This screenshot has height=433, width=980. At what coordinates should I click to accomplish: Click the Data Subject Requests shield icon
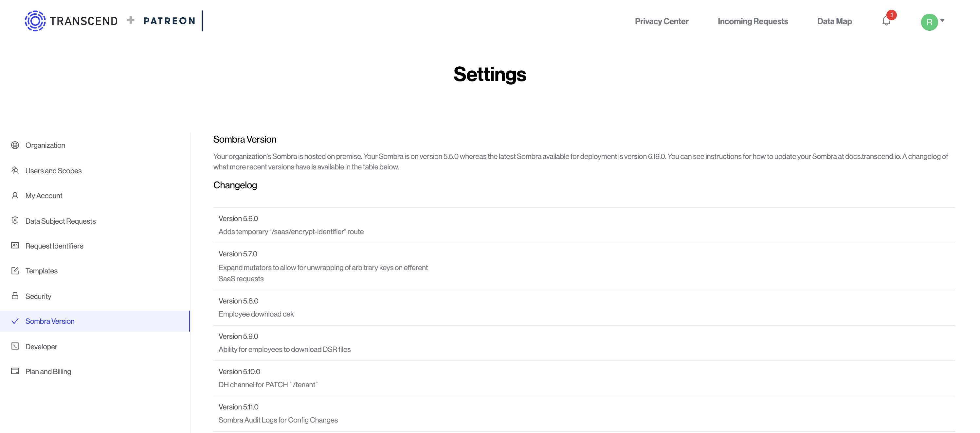tap(15, 220)
